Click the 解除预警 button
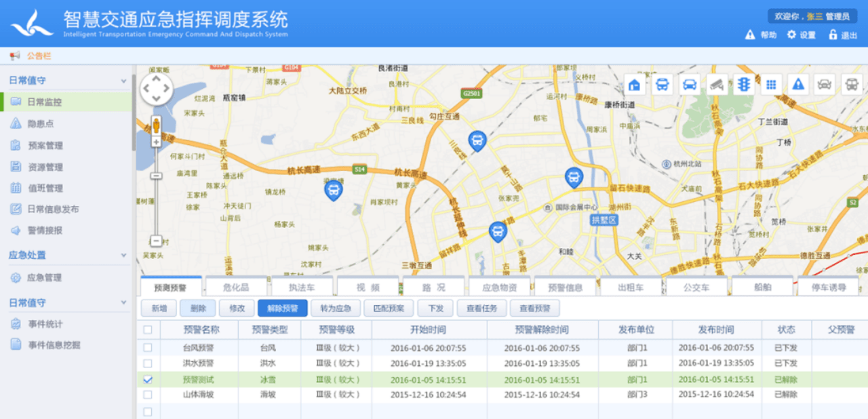Viewport: 868px width, 419px height. 282,308
